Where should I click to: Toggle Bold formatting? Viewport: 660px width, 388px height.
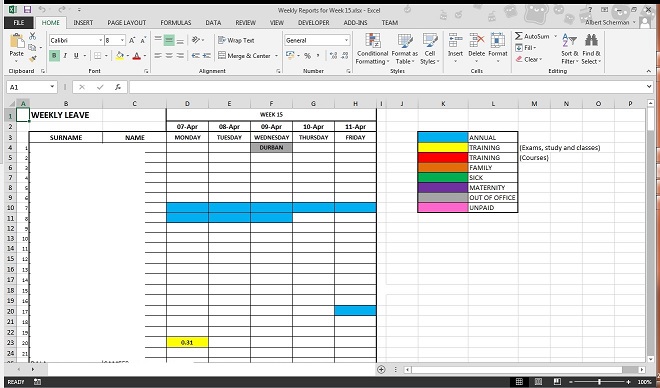54,56
